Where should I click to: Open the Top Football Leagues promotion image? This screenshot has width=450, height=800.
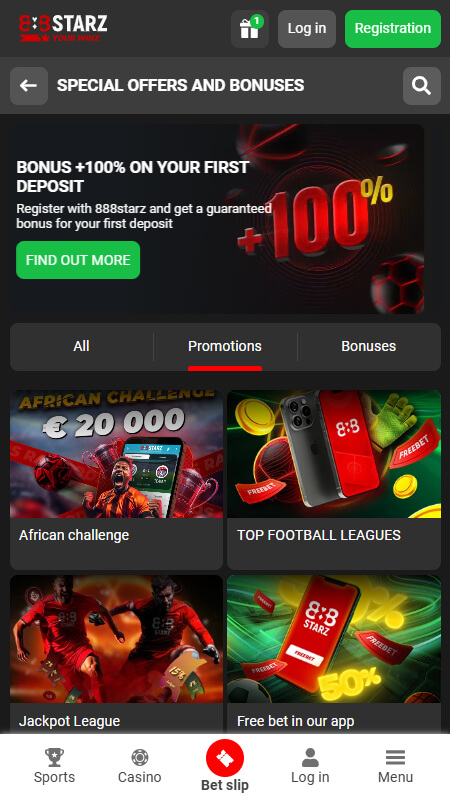pyautogui.click(x=334, y=454)
